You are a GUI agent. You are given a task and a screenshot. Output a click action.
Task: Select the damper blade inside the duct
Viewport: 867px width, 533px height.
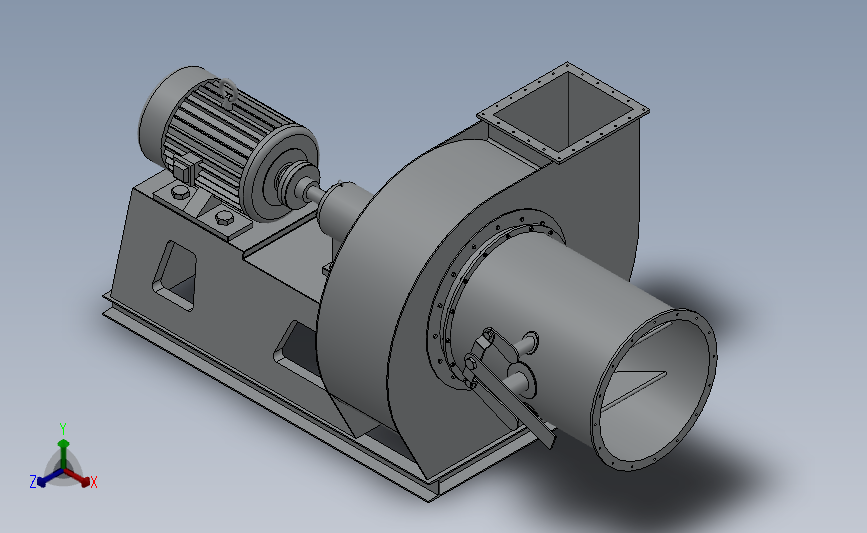(x=634, y=389)
